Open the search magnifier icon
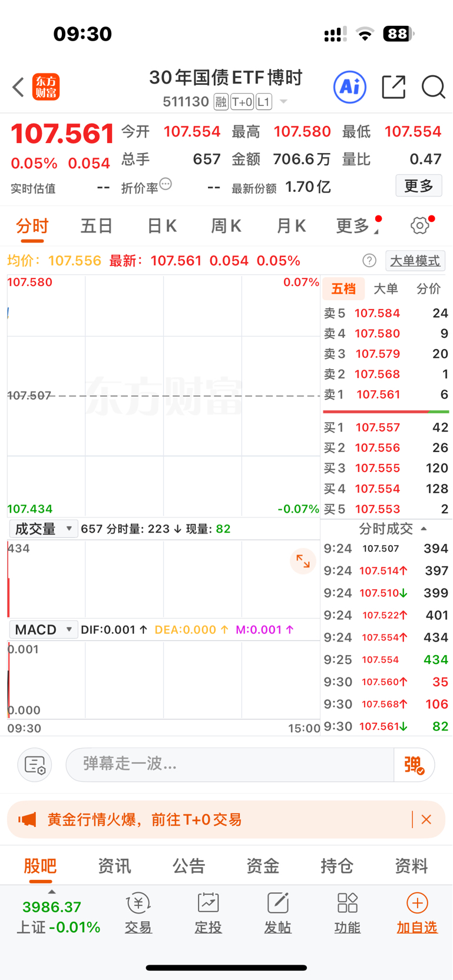Viewport: 453px width, 980px height. [x=434, y=87]
